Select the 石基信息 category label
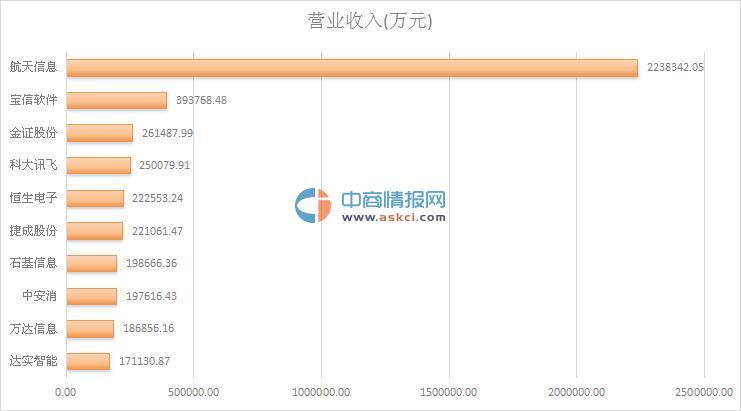Viewport: 741px width, 411px height. 33,263
